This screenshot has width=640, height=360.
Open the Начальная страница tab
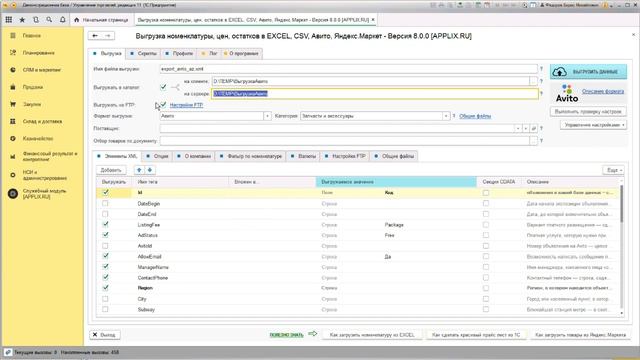pos(101,20)
